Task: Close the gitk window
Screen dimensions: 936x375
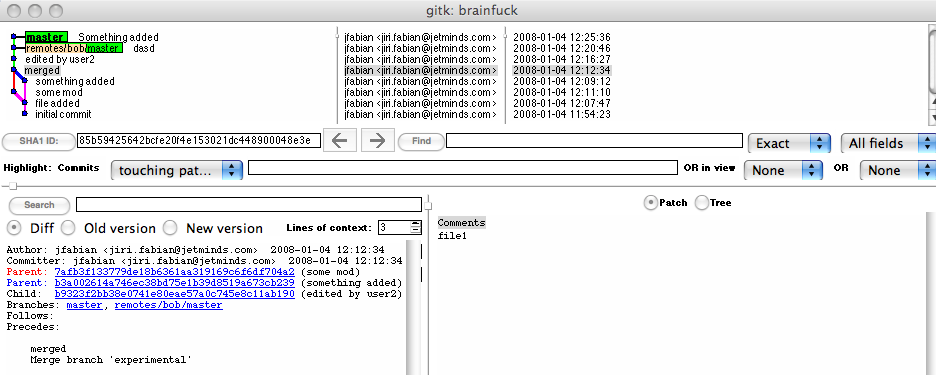Action: (x=14, y=10)
